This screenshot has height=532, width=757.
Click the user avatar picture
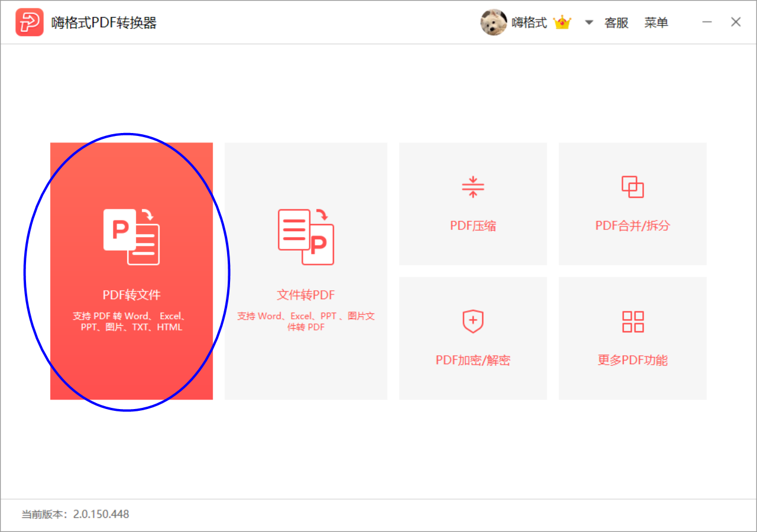[x=494, y=22]
